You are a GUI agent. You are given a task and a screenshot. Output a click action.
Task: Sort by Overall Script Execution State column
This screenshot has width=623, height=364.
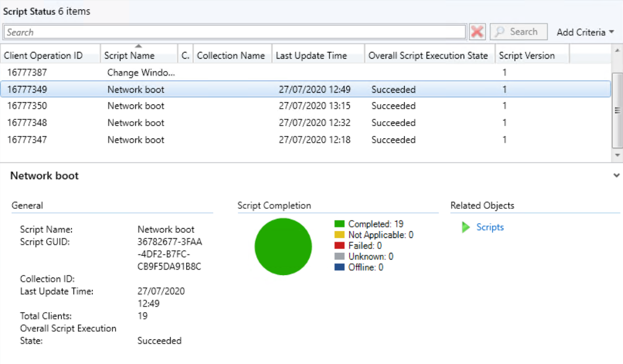coord(428,56)
